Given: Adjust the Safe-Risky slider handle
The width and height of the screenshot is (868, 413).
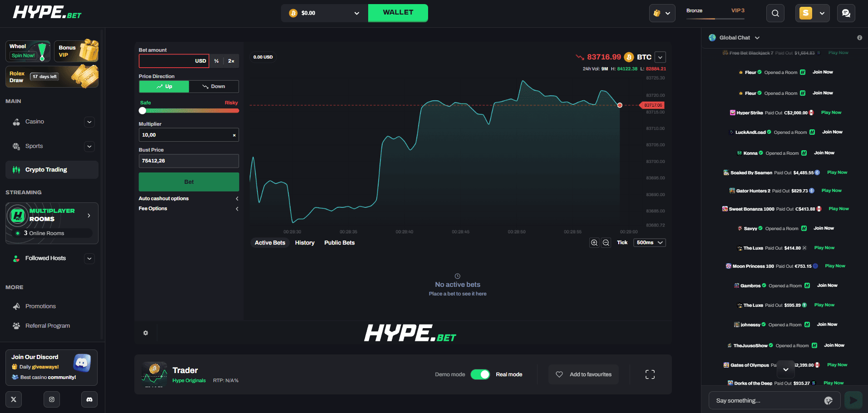Looking at the screenshot, I should [x=143, y=111].
